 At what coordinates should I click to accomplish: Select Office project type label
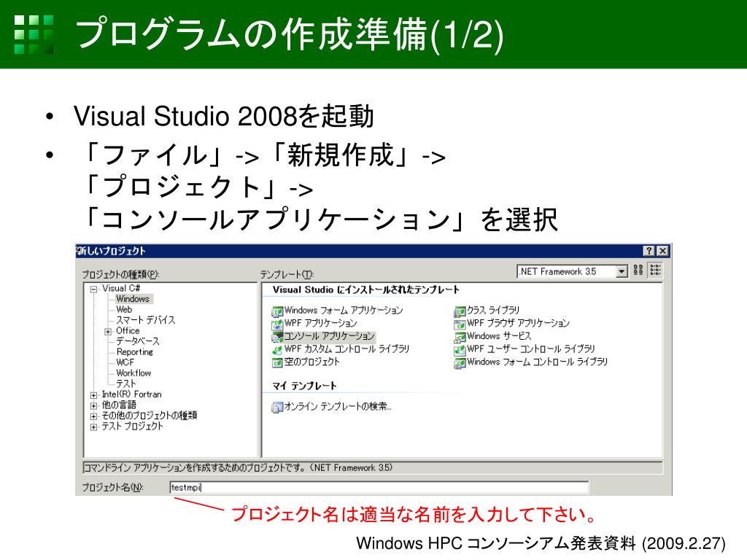click(x=128, y=330)
